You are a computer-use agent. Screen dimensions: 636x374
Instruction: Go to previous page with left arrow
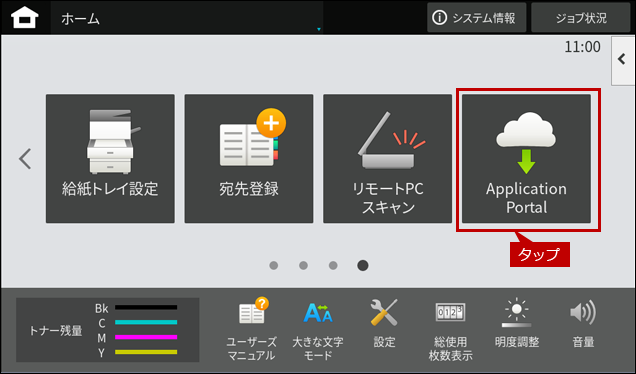coord(25,159)
